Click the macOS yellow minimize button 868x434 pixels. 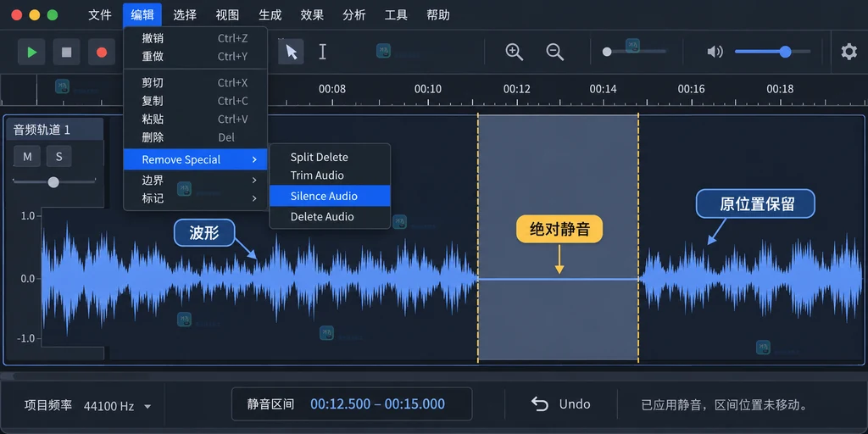point(34,15)
